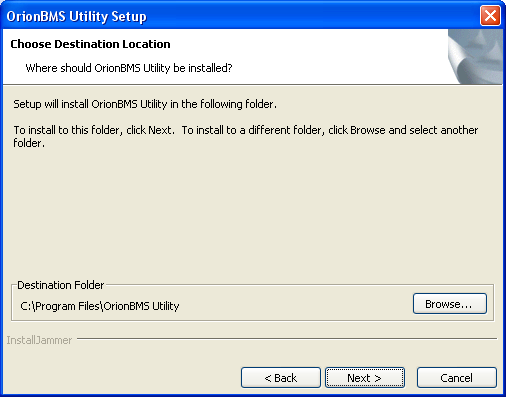
Task: Click the Destination Folder box between path and Browse
Action: pyautogui.click(x=296, y=306)
